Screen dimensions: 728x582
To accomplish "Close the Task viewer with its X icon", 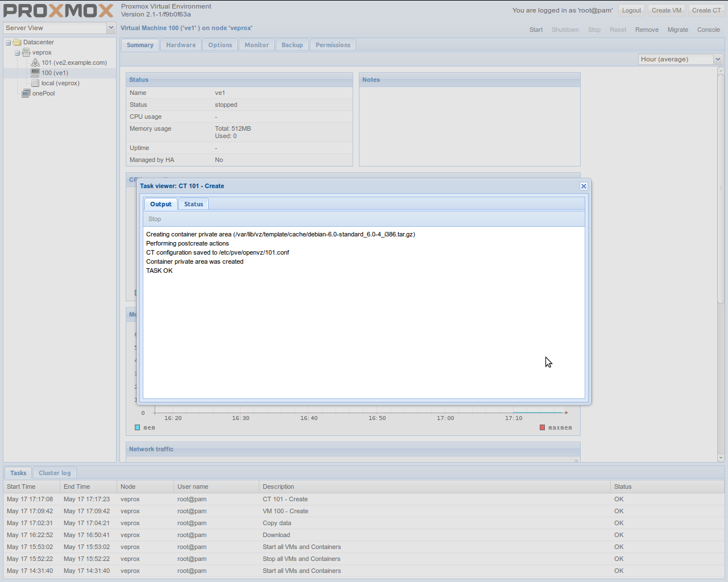I will (x=584, y=186).
